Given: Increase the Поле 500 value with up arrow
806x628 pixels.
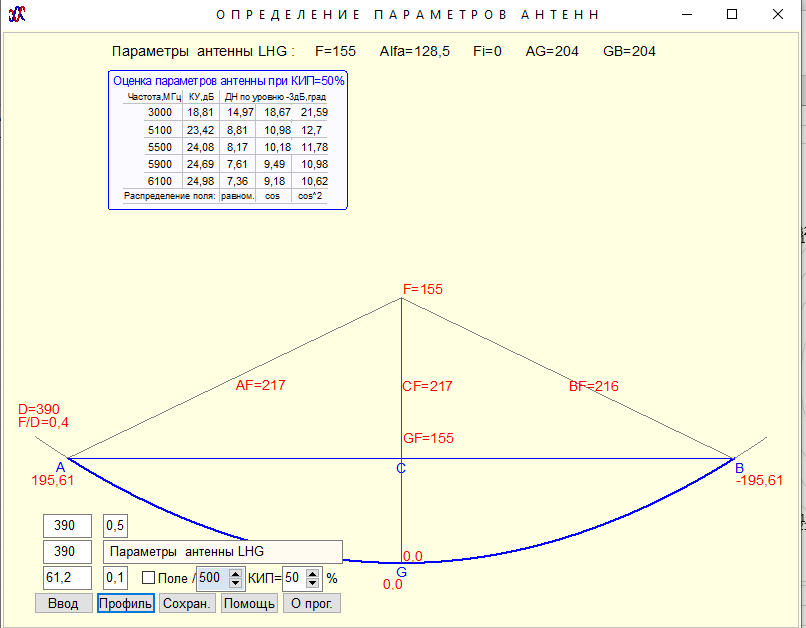Looking at the screenshot, I should tap(235, 573).
